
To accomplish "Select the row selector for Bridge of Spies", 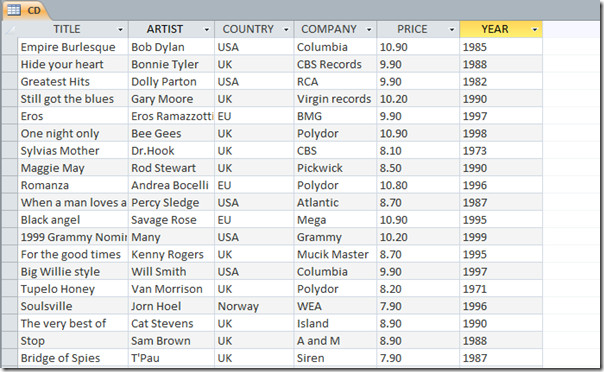I will (10, 358).
